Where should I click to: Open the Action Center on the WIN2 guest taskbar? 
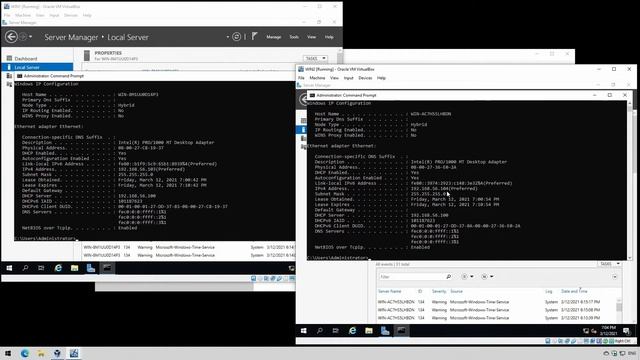(627, 331)
